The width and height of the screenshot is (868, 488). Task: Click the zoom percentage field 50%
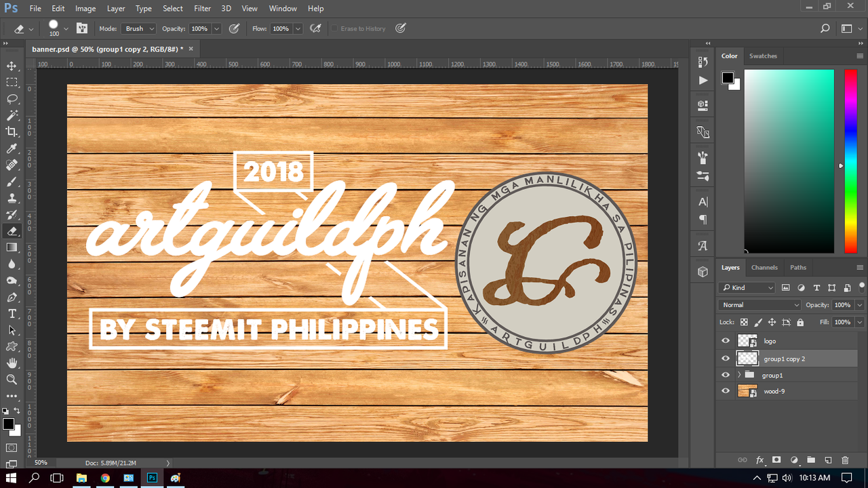pyautogui.click(x=41, y=462)
